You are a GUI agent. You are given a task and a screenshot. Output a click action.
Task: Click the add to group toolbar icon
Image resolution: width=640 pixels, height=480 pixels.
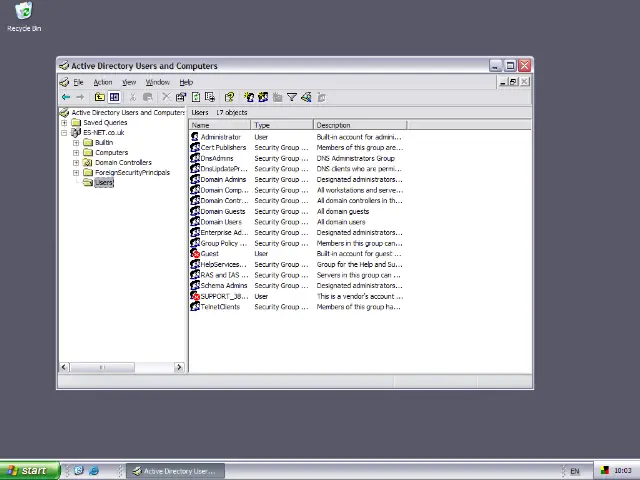pos(322,97)
